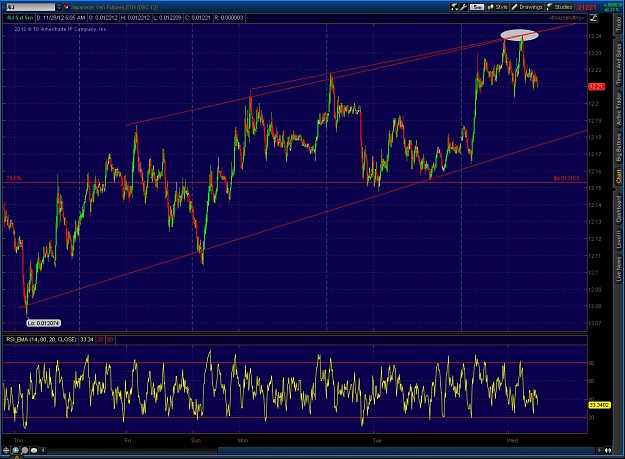The image size is (625, 459).
Task: Click the H: 0.012212 high readout
Action: [x=136, y=18]
